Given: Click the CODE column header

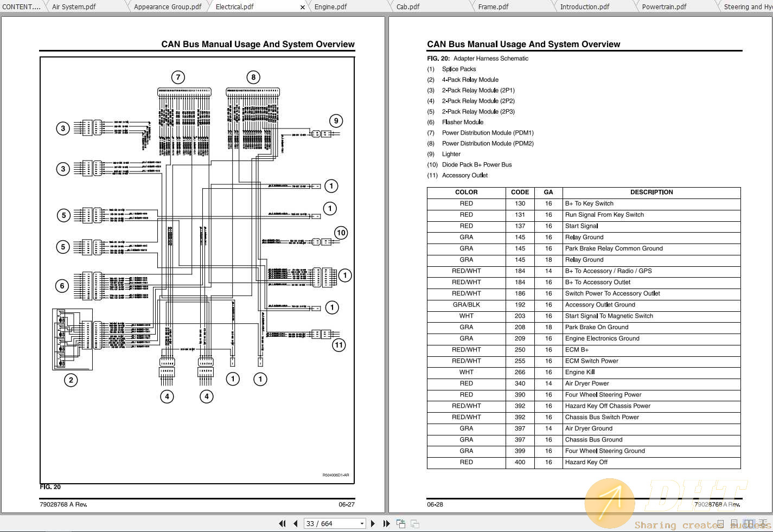Looking at the screenshot, I should 520,192.
